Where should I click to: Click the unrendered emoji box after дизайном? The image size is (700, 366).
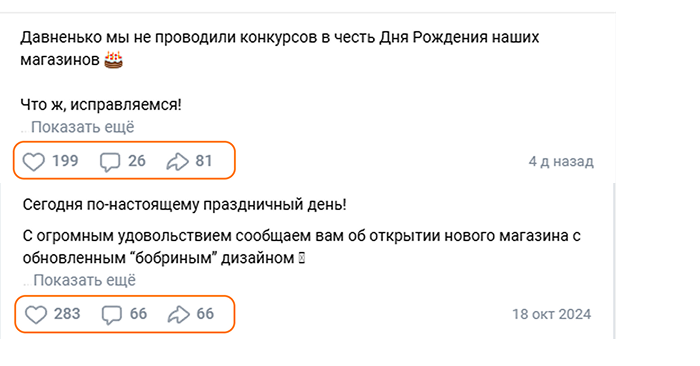[302, 258]
